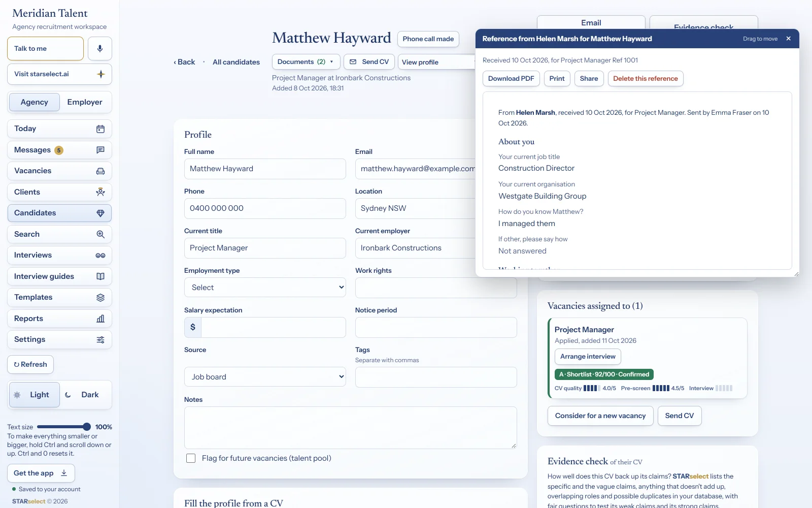Tick Flag for future vacancies checkbox
812x508 pixels.
tap(191, 458)
